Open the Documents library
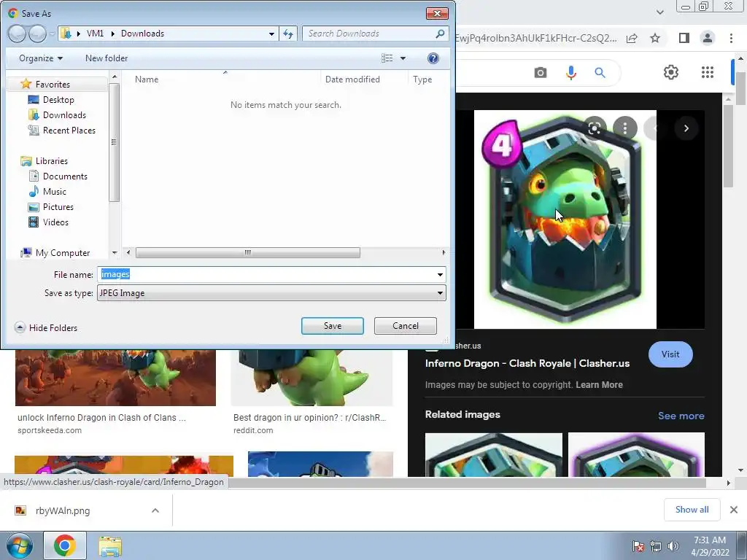The image size is (747, 560). [x=65, y=176]
